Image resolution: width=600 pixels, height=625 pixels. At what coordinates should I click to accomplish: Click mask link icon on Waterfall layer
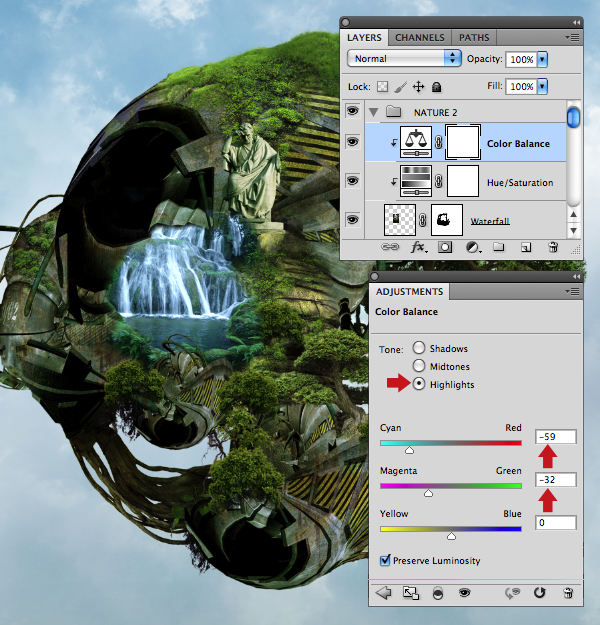click(423, 220)
